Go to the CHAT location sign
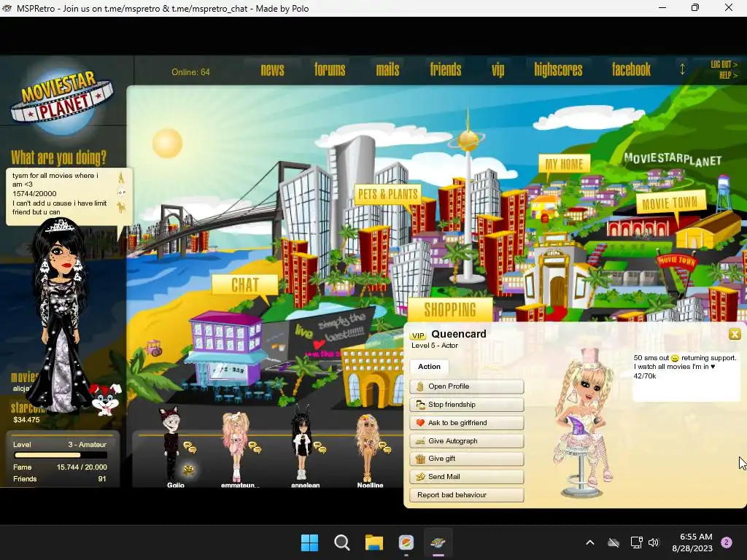Image resolution: width=747 pixels, height=560 pixels. pos(245,285)
